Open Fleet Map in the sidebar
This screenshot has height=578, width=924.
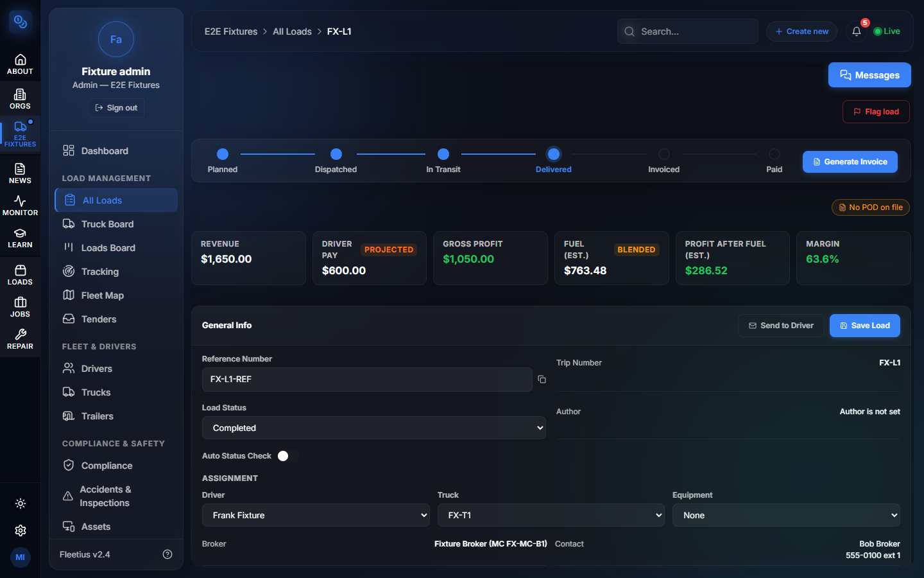[116, 295]
